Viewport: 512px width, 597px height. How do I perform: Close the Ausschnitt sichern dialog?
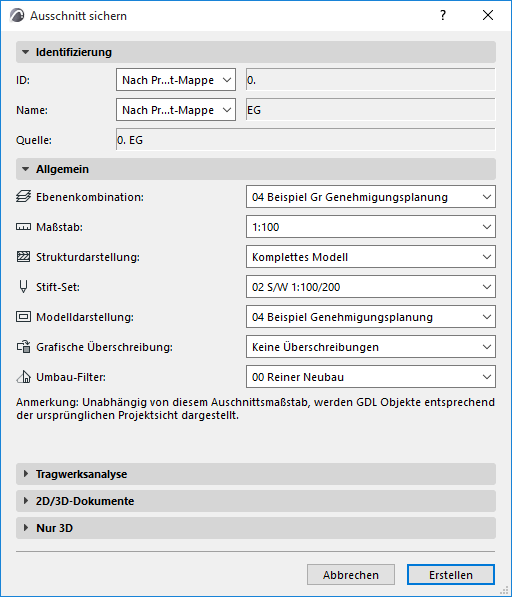click(488, 16)
